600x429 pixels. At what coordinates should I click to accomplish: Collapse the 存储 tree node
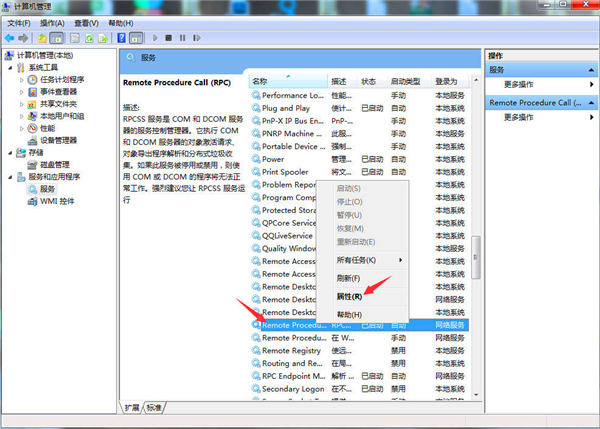click(10, 153)
